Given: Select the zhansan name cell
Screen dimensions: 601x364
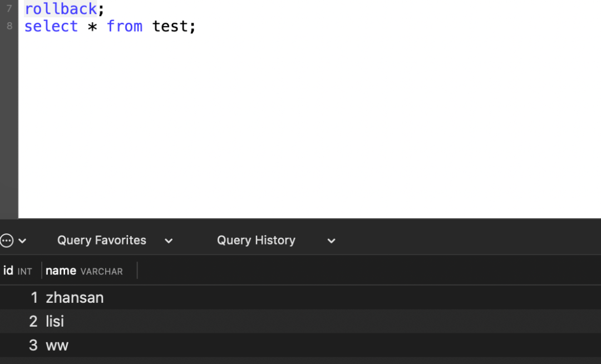Looking at the screenshot, I should tap(75, 298).
